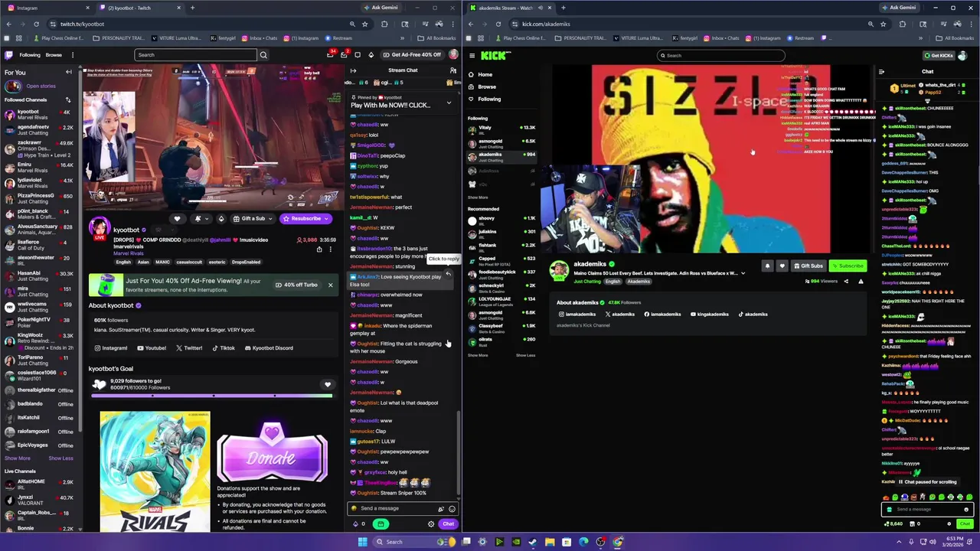
Task: Open kyootbot notification bell dropdown
Action: 201,219
